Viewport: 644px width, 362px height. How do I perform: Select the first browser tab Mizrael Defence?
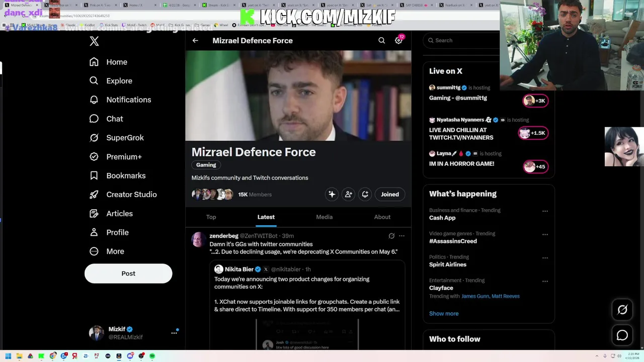(x=21, y=5)
